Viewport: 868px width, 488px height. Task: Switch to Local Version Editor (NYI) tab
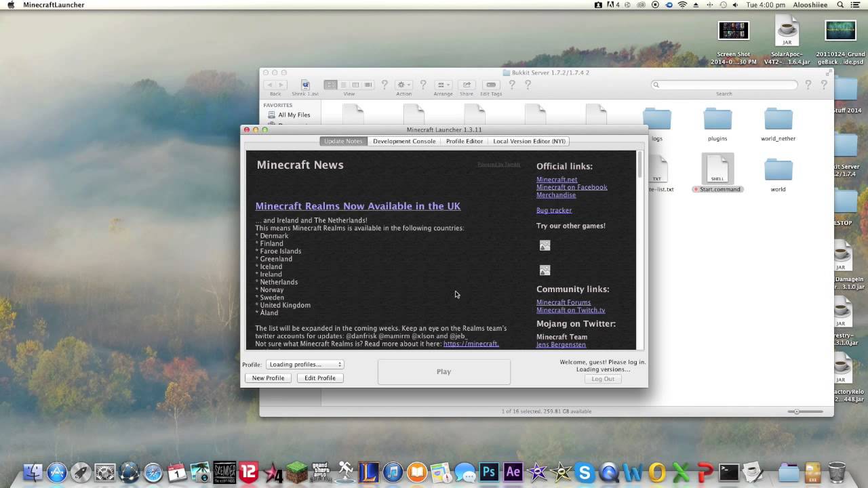(x=529, y=141)
